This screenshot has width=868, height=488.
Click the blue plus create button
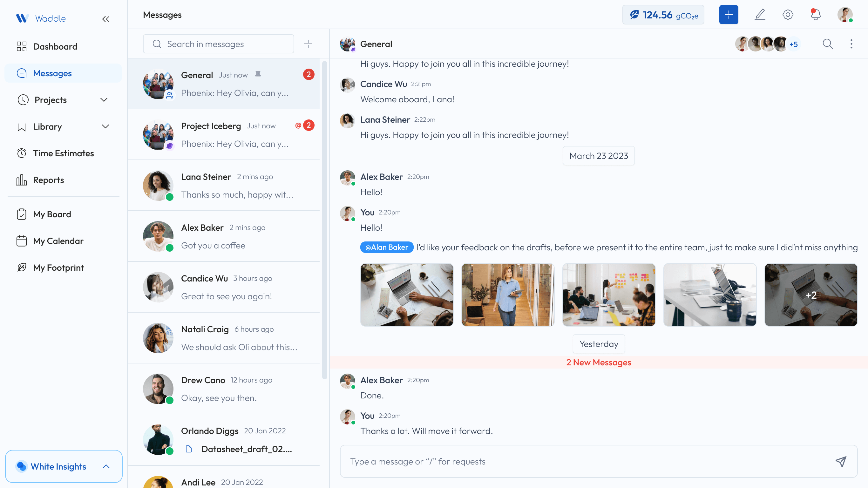729,15
